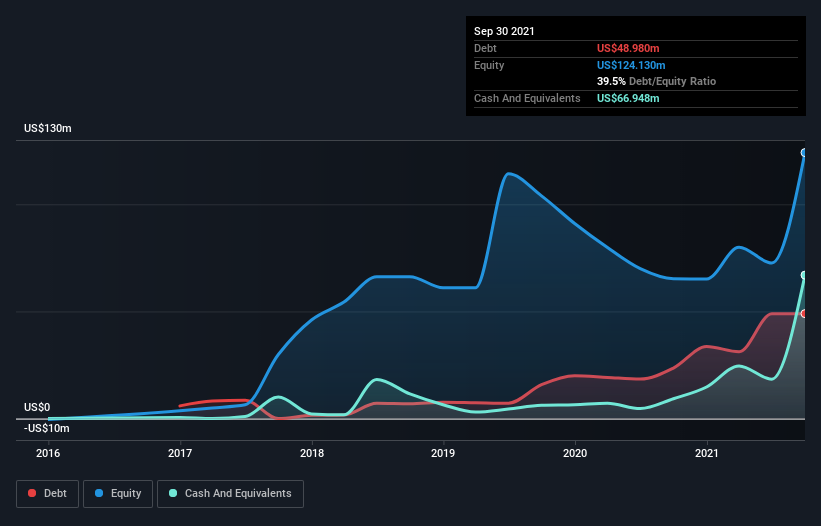Click the US$130m y-axis label
Image resolution: width=821 pixels, height=526 pixels.
[x=48, y=128]
